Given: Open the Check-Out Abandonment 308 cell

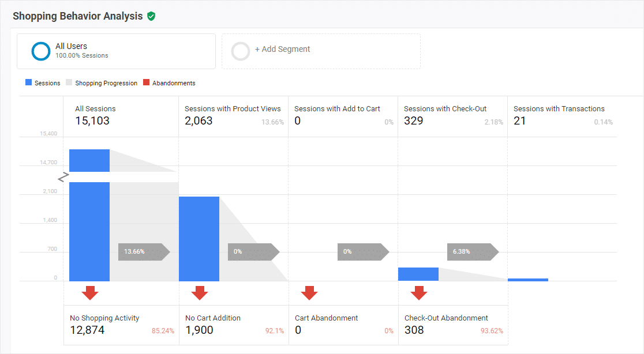Looking at the screenshot, I should click(453, 325).
